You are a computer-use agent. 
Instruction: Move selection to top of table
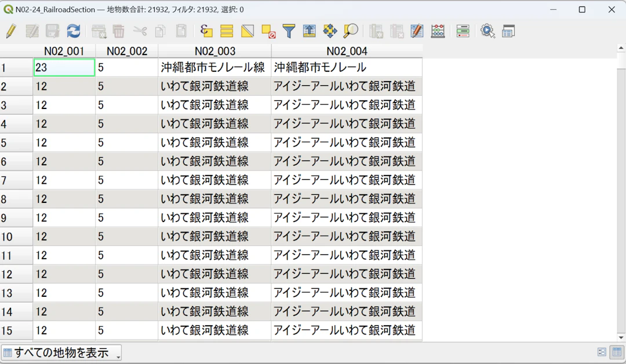coord(310,31)
